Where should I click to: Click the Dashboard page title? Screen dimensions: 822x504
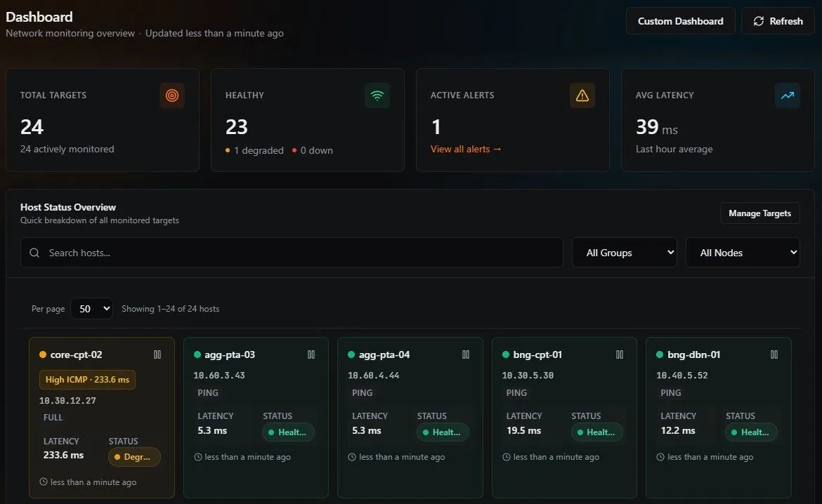pos(39,17)
